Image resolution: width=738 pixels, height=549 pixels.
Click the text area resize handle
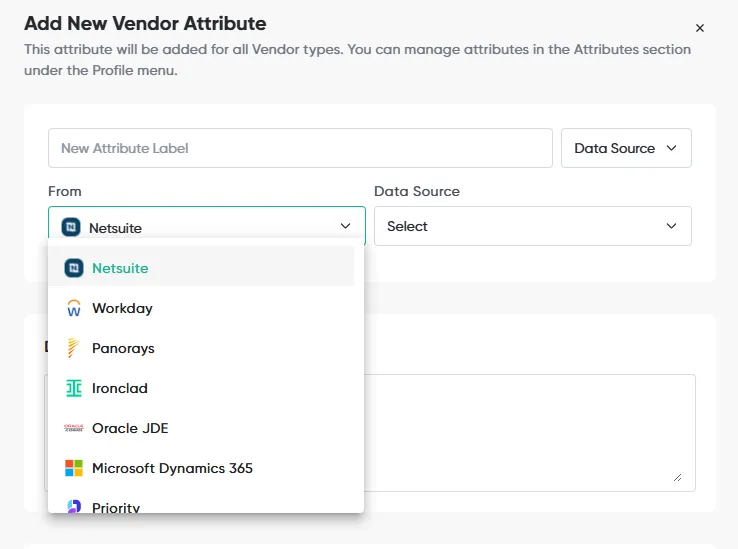[x=677, y=478]
